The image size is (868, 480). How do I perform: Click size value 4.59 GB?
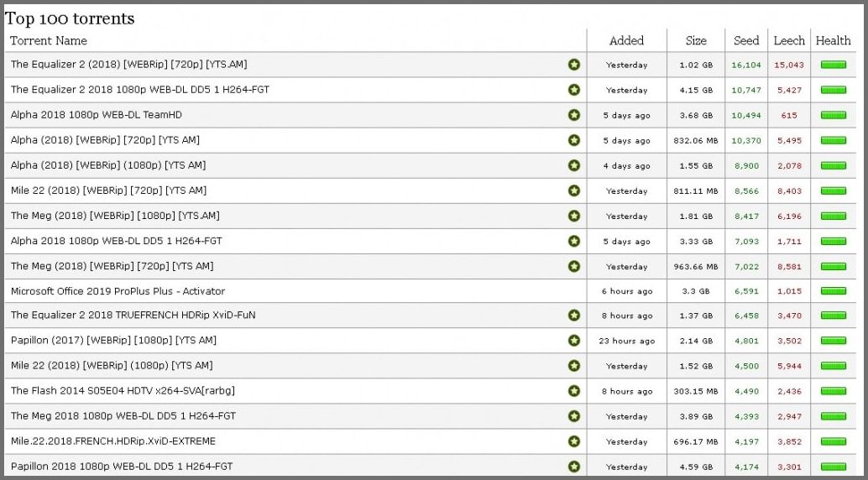(x=696, y=467)
